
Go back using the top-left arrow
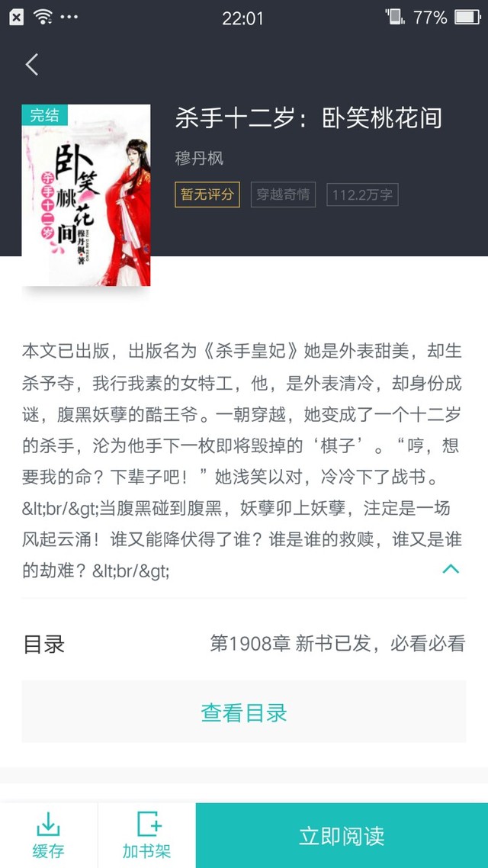point(32,65)
